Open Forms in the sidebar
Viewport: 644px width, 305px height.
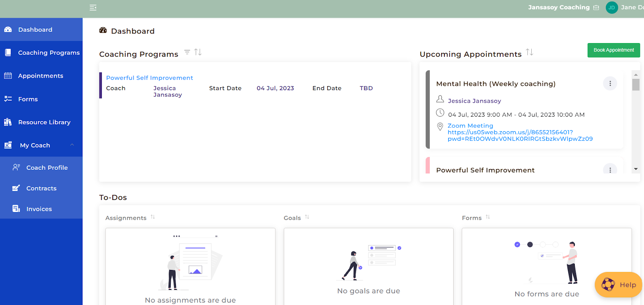tap(41, 99)
